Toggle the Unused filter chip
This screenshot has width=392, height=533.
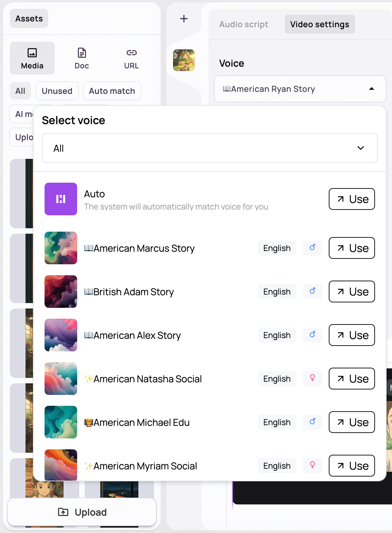tap(57, 91)
